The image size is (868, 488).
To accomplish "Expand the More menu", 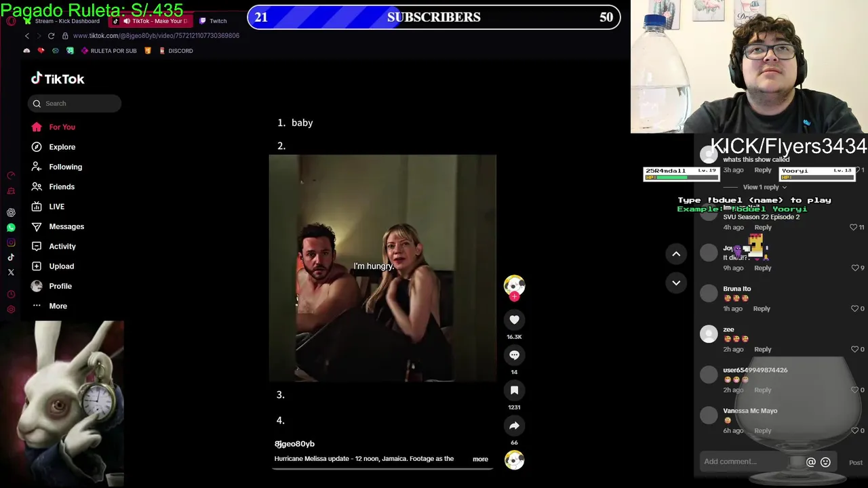I will [50, 306].
